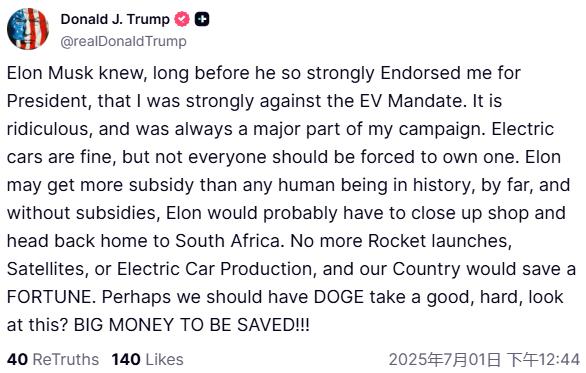Click the 2025年7月01日 date stamp
Viewport: 586px width, 373px height.
tap(445, 360)
